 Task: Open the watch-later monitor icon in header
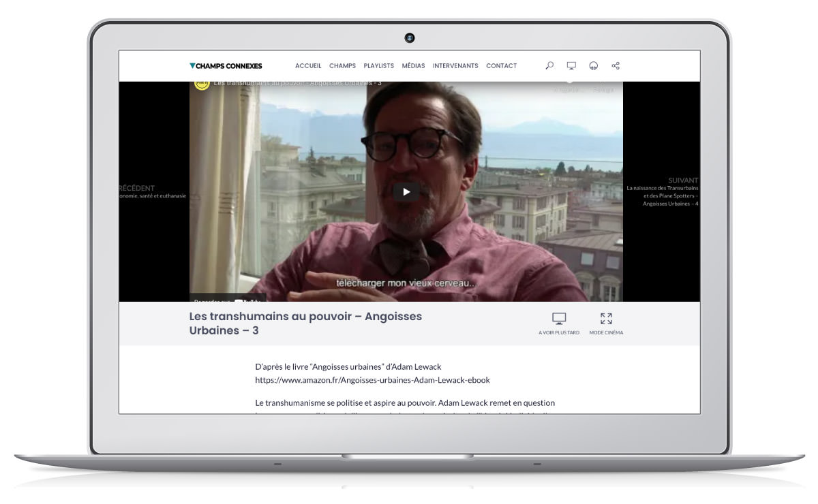click(572, 65)
